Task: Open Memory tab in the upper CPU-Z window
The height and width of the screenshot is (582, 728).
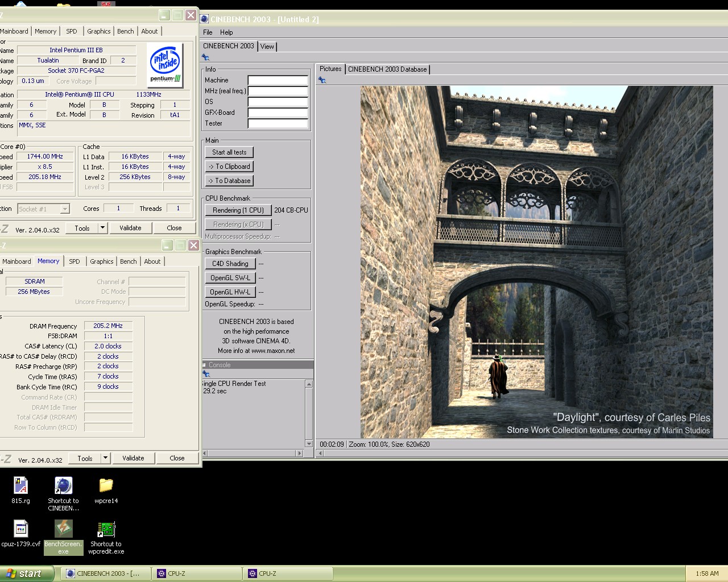Action: click(x=45, y=31)
